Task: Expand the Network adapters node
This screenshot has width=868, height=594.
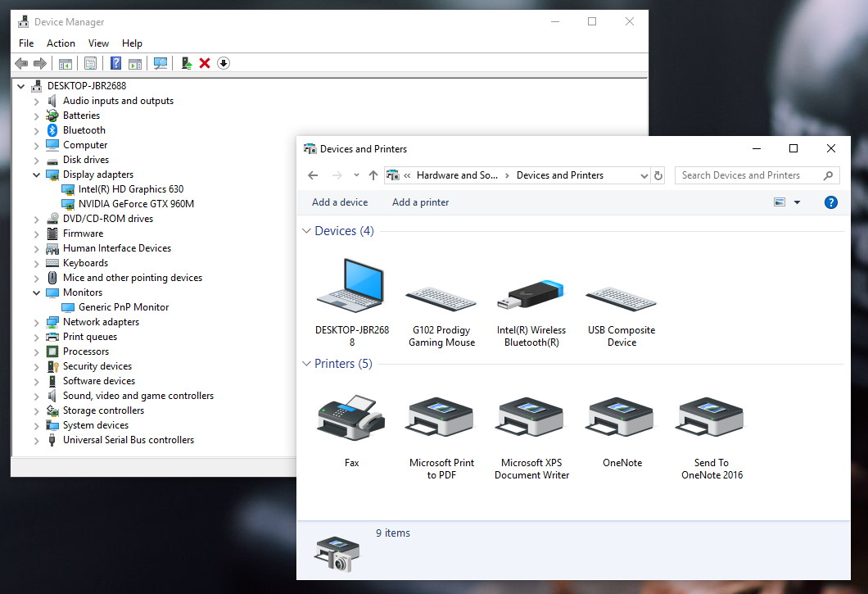Action: coord(37,323)
